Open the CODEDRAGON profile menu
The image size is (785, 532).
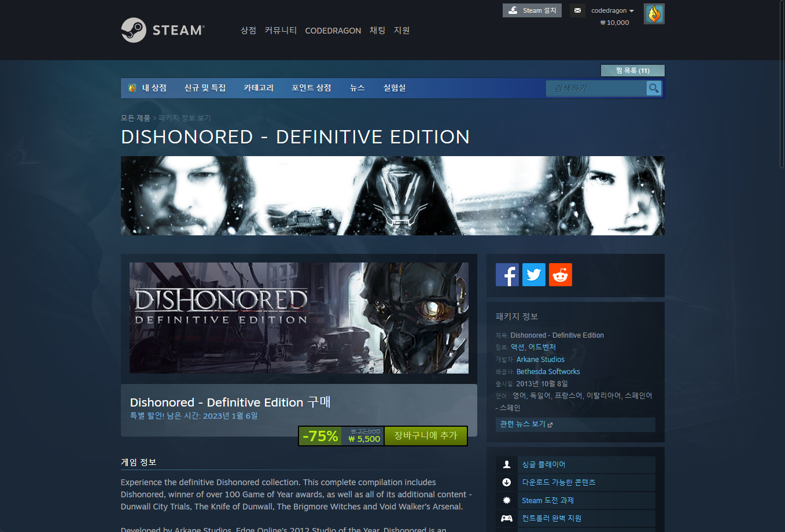(333, 31)
